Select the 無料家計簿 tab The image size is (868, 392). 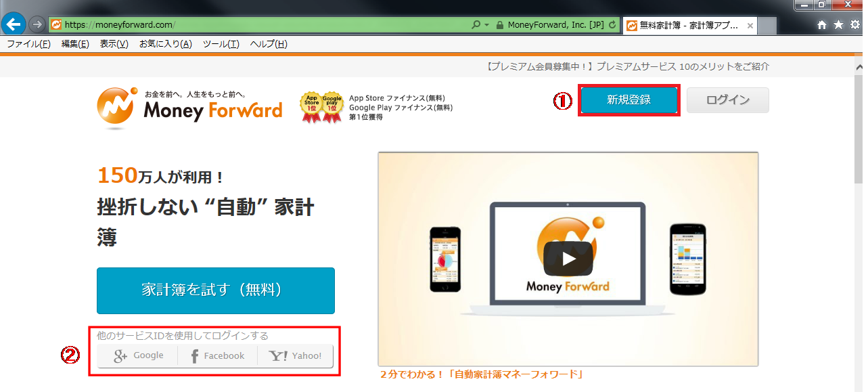click(689, 26)
